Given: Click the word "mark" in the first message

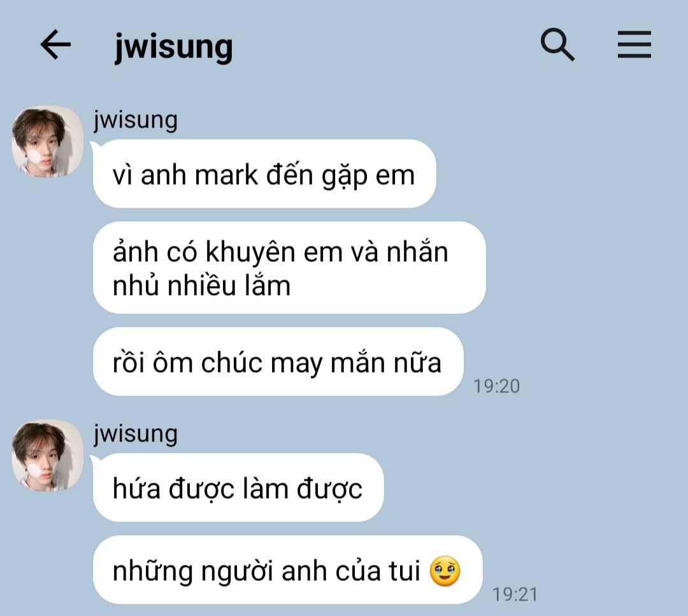Looking at the screenshot, I should click(x=226, y=175).
